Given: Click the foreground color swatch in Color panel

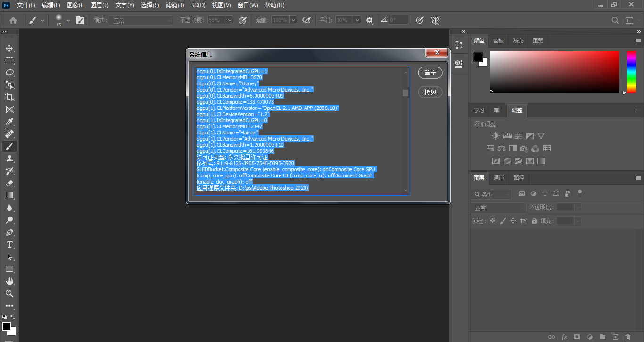Looking at the screenshot, I should (478, 57).
